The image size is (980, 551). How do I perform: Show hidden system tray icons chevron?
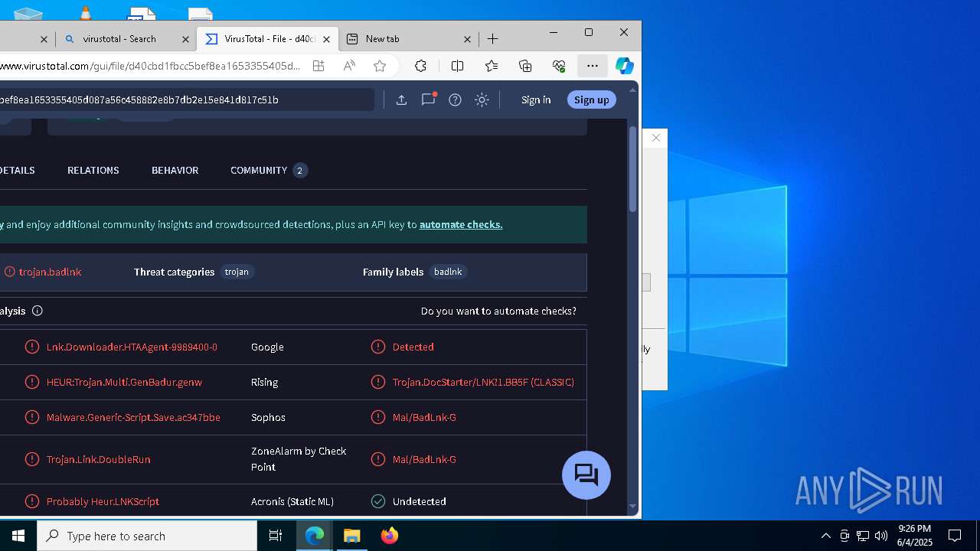(x=825, y=536)
